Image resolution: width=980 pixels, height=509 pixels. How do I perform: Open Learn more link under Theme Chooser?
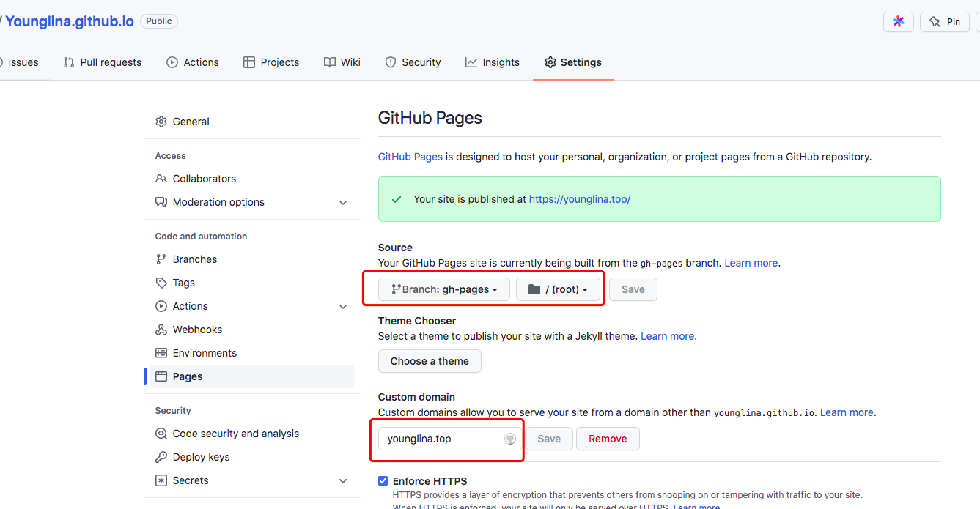[668, 336]
